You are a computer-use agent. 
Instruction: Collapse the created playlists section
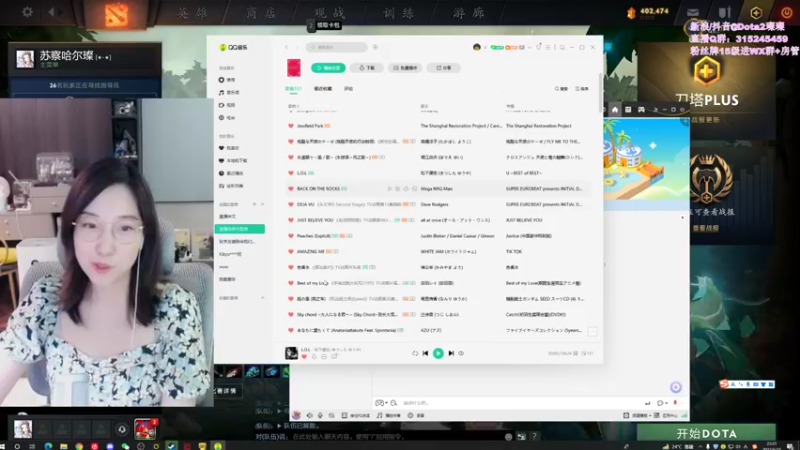262,204
